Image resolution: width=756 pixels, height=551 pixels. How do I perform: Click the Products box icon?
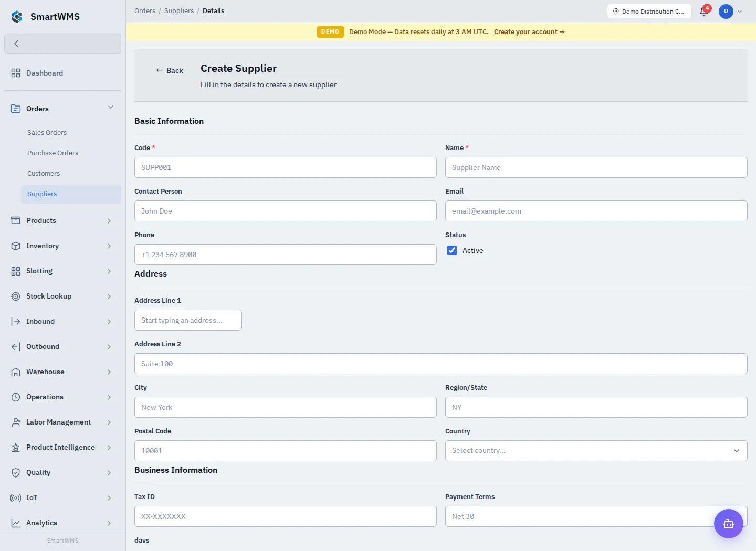16,220
